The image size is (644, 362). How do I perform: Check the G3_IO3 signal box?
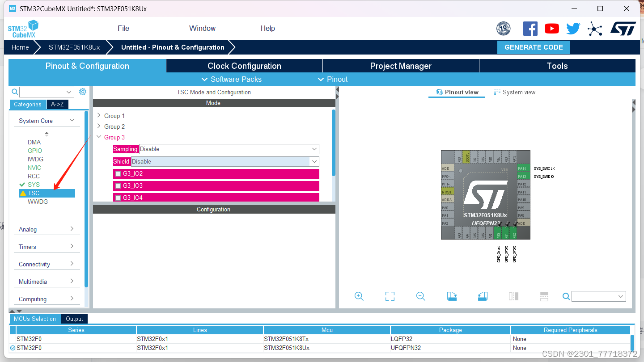(x=119, y=185)
